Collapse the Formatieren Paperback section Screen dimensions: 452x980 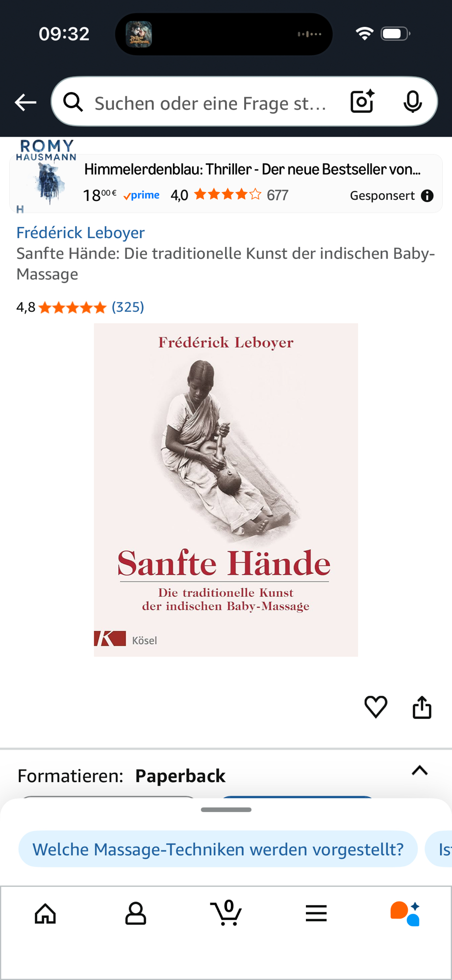pos(420,771)
